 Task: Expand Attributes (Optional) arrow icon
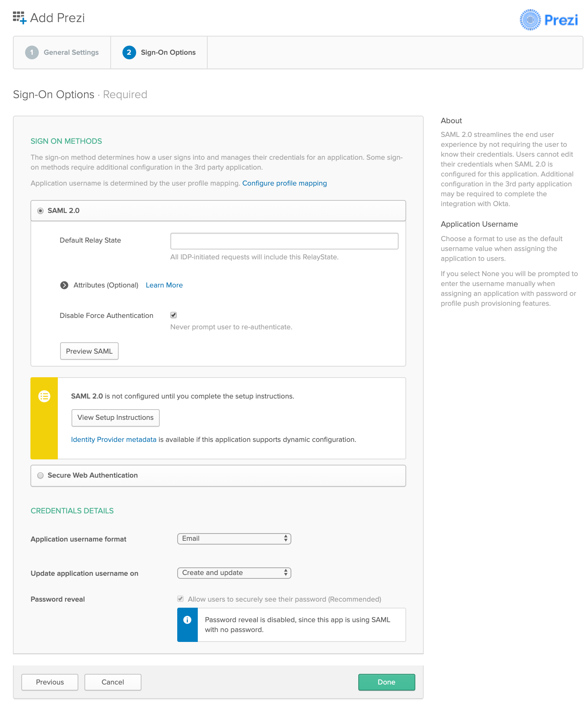tap(64, 285)
